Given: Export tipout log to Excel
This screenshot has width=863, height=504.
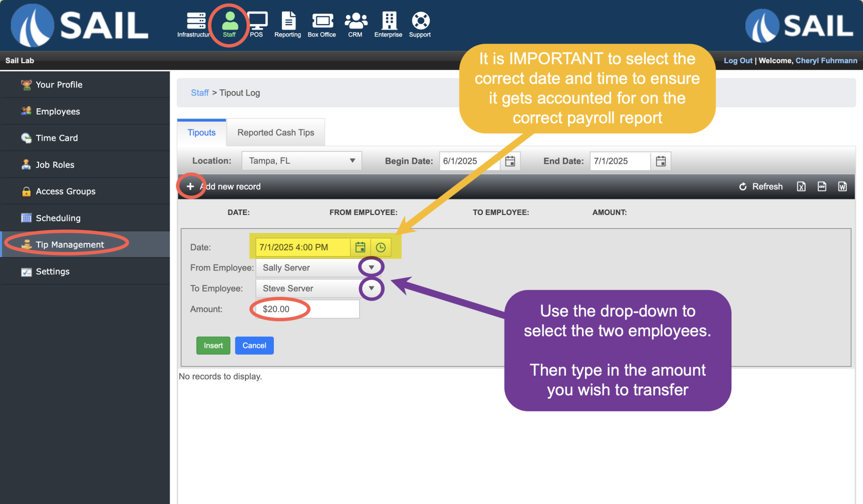Looking at the screenshot, I should point(801,187).
